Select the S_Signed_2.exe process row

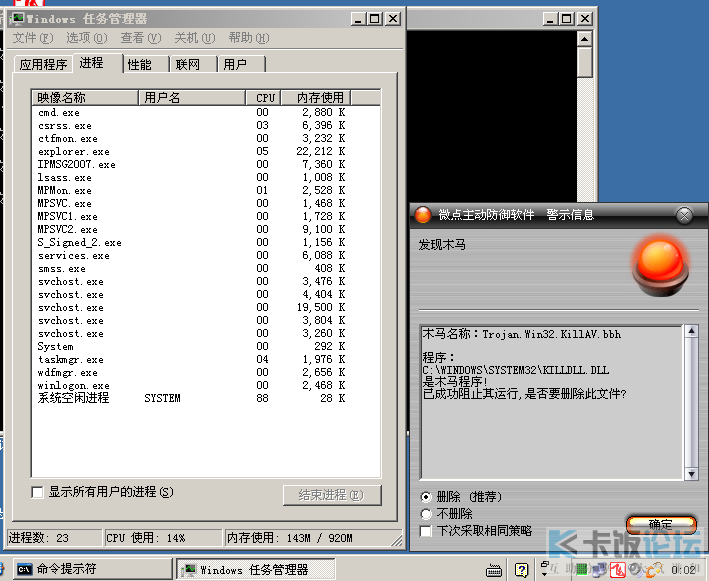point(206,243)
